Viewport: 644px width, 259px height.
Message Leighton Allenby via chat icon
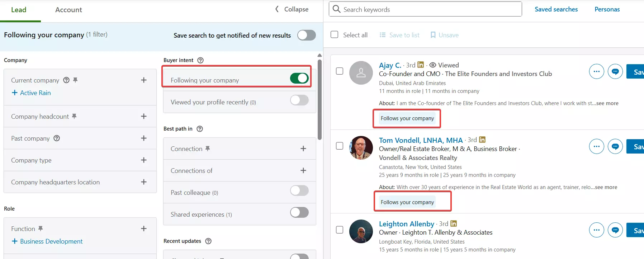click(615, 230)
